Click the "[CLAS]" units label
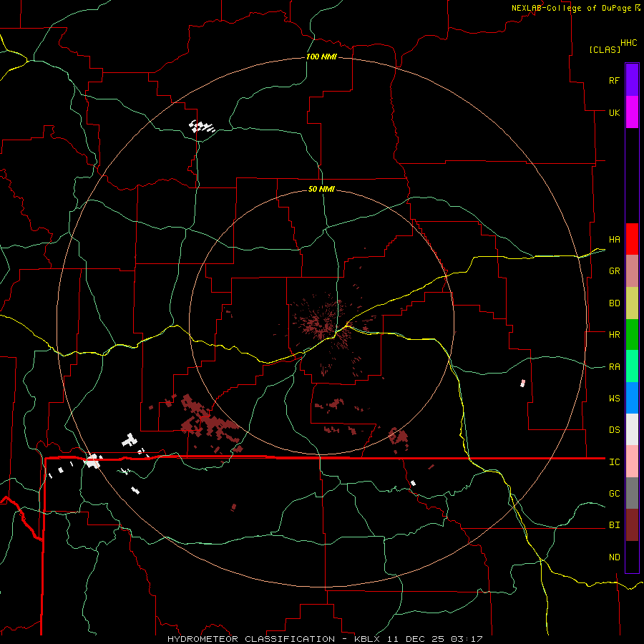This screenshot has height=644, width=644. coord(605,49)
